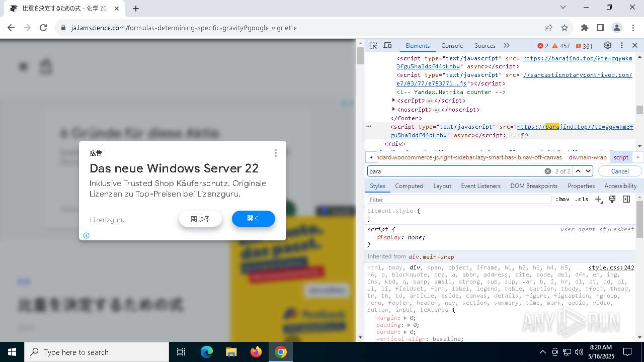
Task: Close the DevTools panel
Action: click(x=635, y=45)
